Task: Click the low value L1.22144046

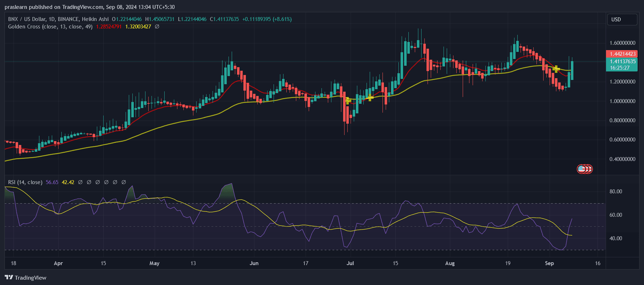Action: point(192,19)
